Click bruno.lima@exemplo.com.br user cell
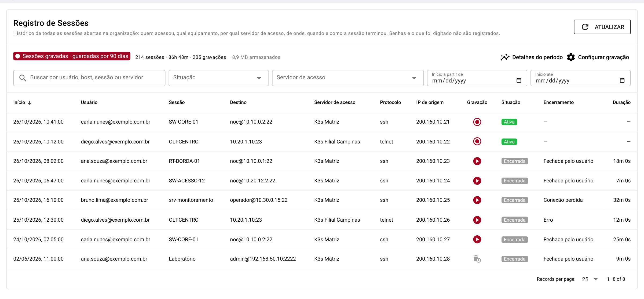The height and width of the screenshot is (299, 644). point(115,200)
